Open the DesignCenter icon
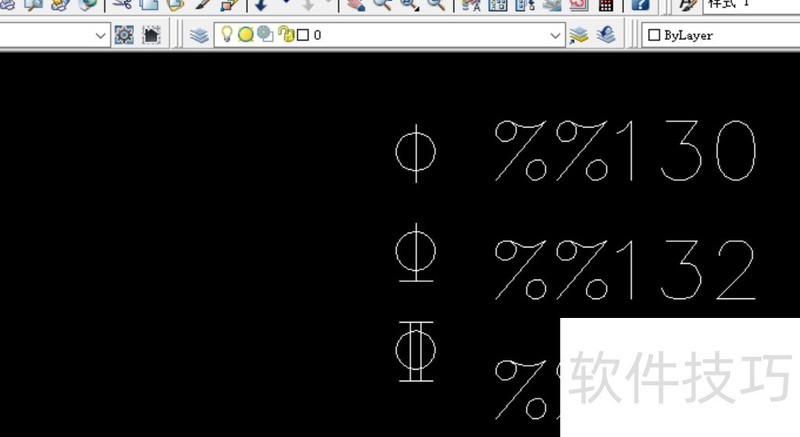Screen dimensions: 800x437 497,5
